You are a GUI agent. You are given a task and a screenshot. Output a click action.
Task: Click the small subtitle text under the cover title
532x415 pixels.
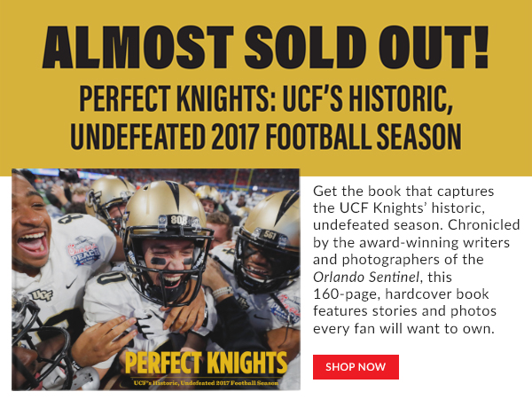tap(207, 383)
